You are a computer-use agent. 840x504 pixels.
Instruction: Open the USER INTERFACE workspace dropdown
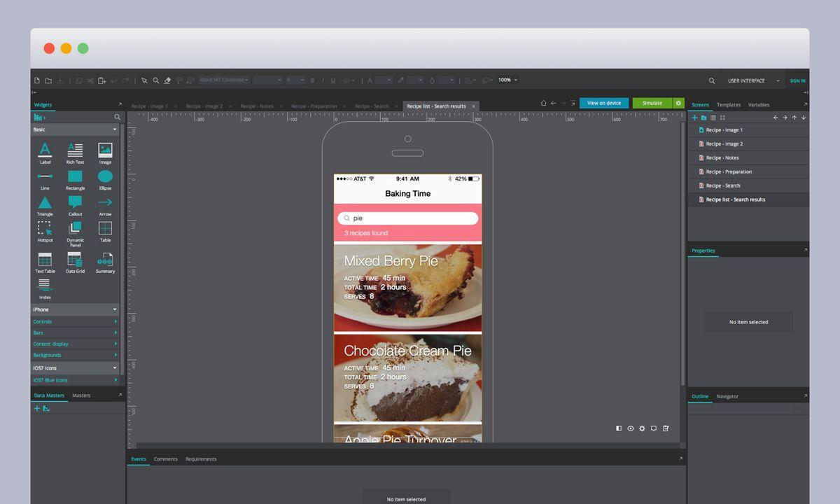point(753,80)
